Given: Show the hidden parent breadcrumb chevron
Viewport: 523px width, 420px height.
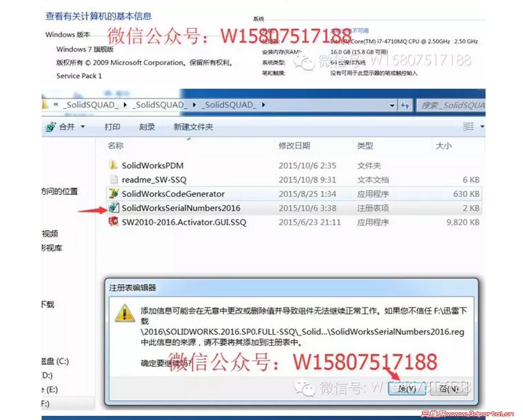Looking at the screenshot, I should pyautogui.click(x=55, y=105).
